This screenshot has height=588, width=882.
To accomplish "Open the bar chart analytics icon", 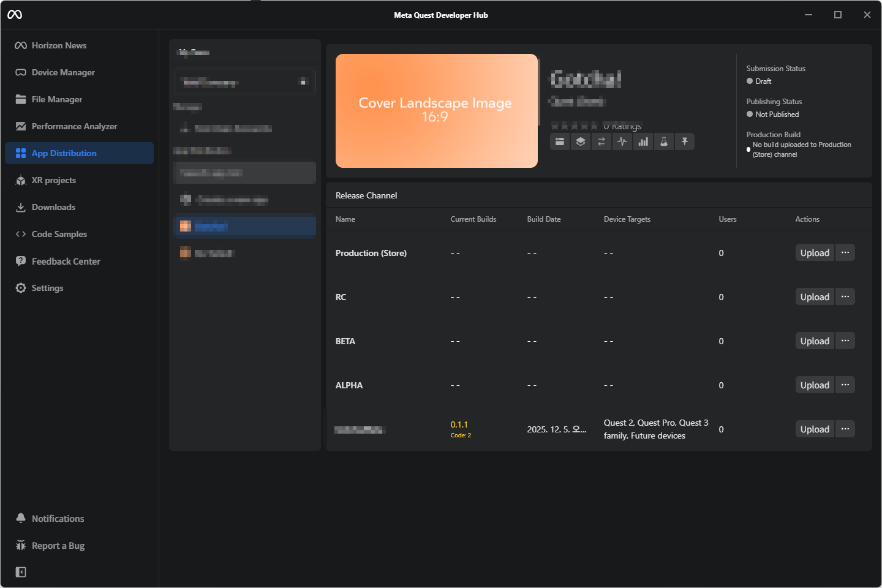I will pyautogui.click(x=643, y=141).
